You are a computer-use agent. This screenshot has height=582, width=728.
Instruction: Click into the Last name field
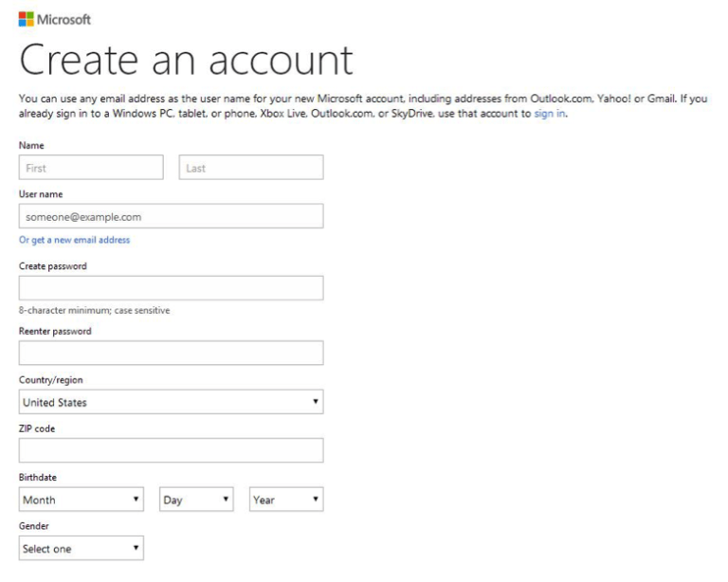click(251, 168)
